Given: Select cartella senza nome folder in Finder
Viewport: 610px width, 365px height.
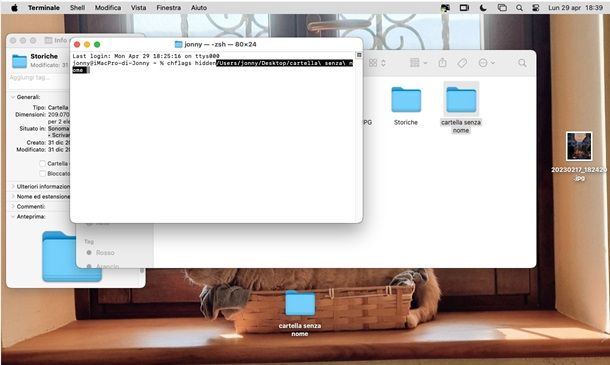Looking at the screenshot, I should pyautogui.click(x=461, y=100).
